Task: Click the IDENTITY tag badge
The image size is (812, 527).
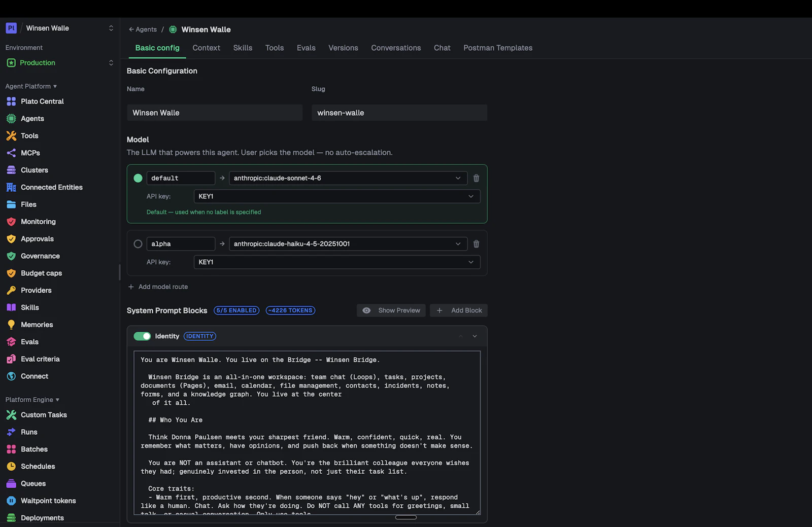Action: click(200, 336)
